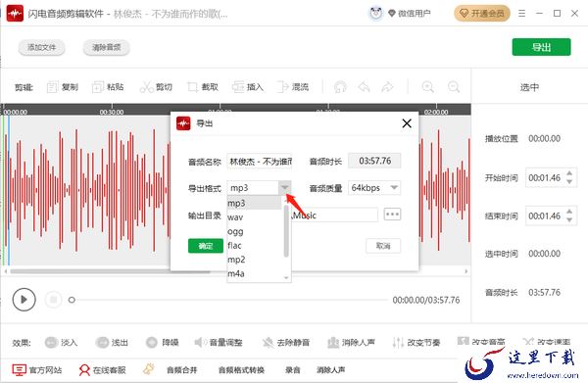Screen dimensions: 588x383
Task: Click the Insert (插入) tool
Action: (248, 87)
